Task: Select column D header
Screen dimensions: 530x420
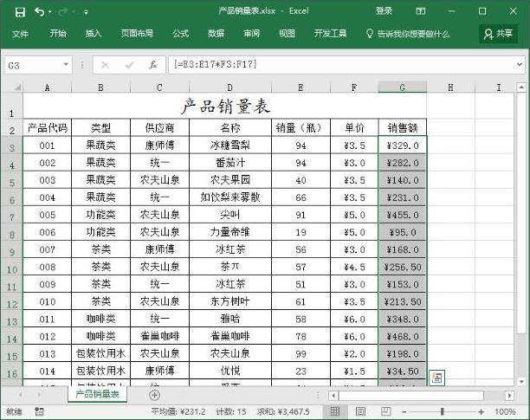Action: (x=230, y=87)
